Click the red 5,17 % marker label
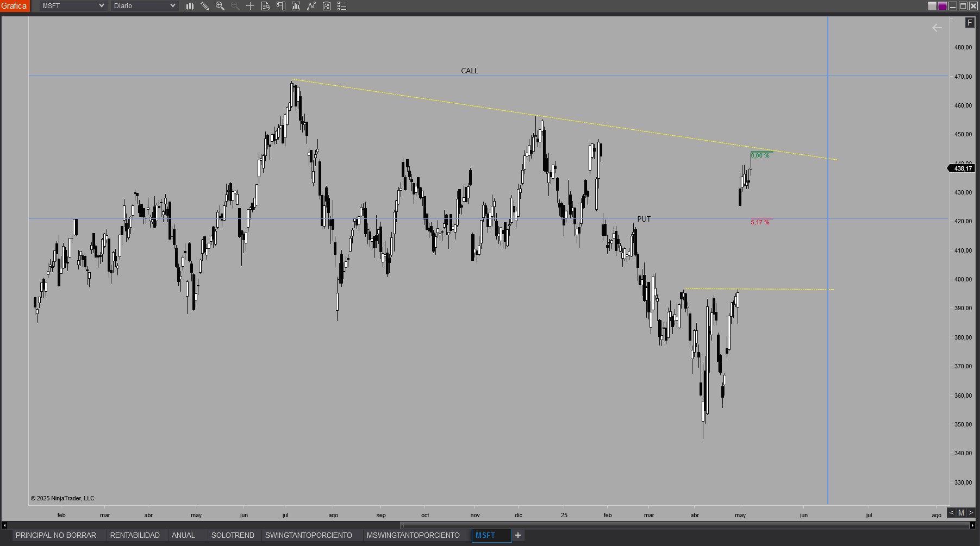Screen dimensions: 980x546 [x=760, y=222]
